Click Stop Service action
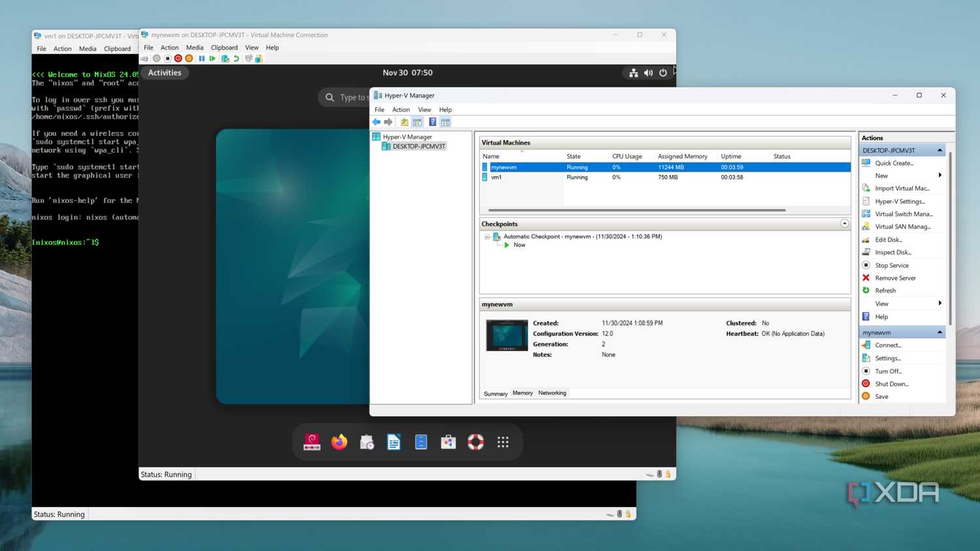The image size is (980, 551). coord(892,265)
